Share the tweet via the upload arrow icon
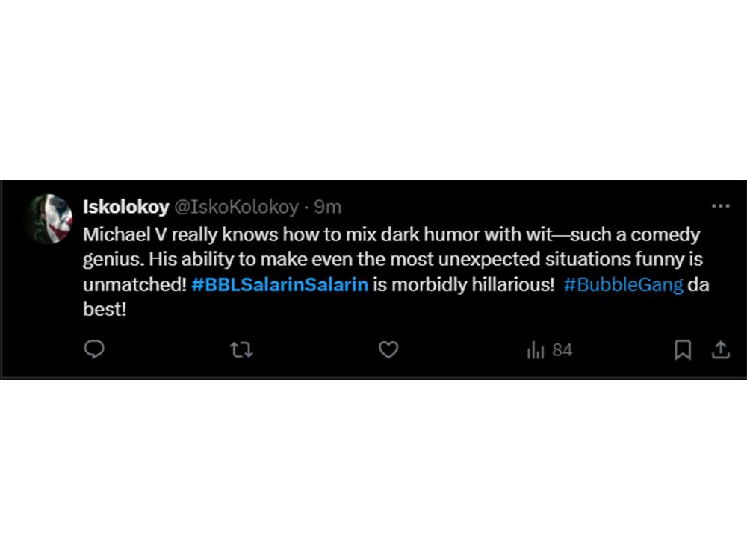The image size is (747, 560). pos(720,349)
